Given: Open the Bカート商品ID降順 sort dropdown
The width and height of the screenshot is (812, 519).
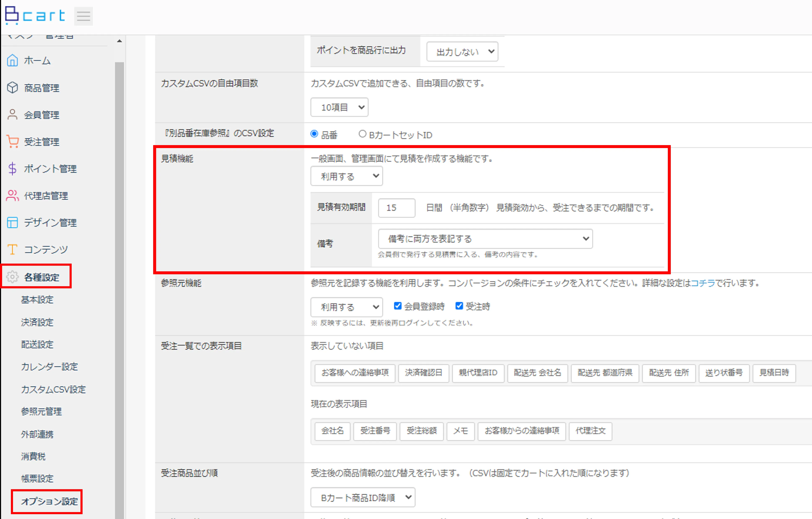Looking at the screenshot, I should point(363,497).
